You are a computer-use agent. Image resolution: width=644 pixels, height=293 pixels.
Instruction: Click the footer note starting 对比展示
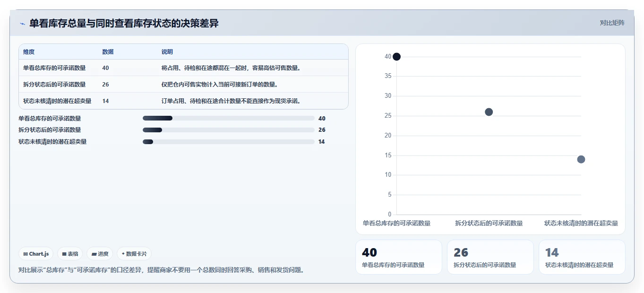coord(161,270)
